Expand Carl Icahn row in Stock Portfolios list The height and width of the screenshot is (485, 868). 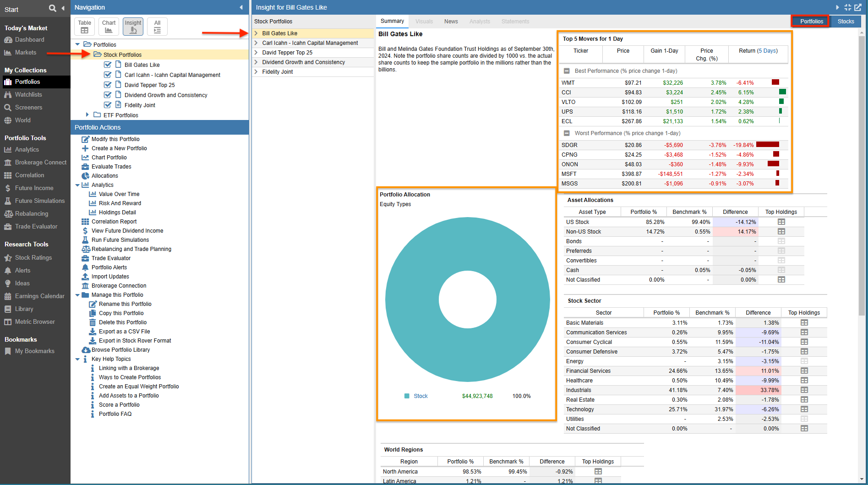[256, 43]
